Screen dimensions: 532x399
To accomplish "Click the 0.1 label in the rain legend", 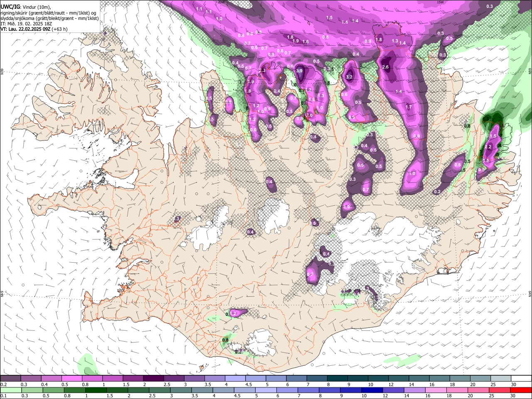I will [x=3, y=396].
